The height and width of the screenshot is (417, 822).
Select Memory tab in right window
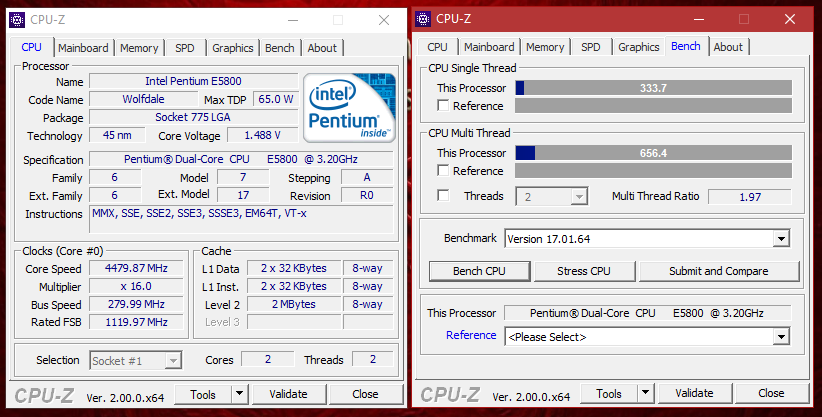(x=545, y=47)
